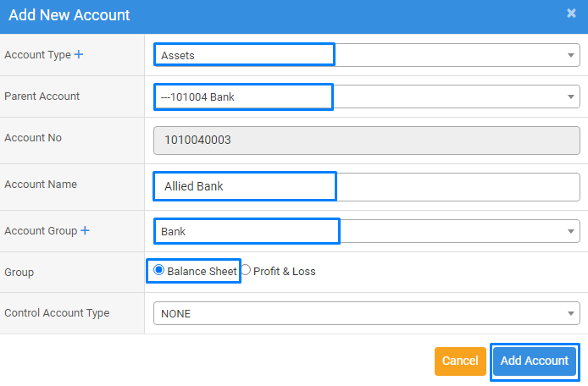Choose the Profit & Loss radio option
This screenshot has width=588, height=386.
[x=246, y=271]
